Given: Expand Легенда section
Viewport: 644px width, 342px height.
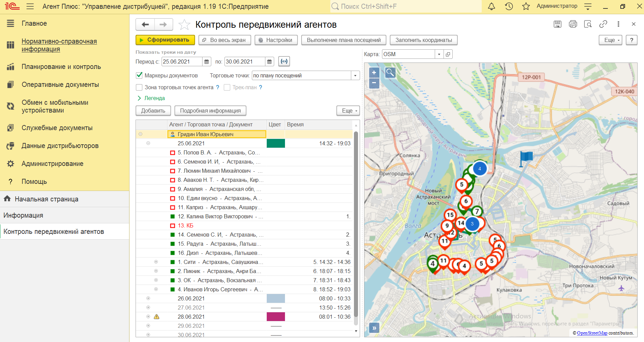Looking at the screenshot, I should [x=151, y=98].
